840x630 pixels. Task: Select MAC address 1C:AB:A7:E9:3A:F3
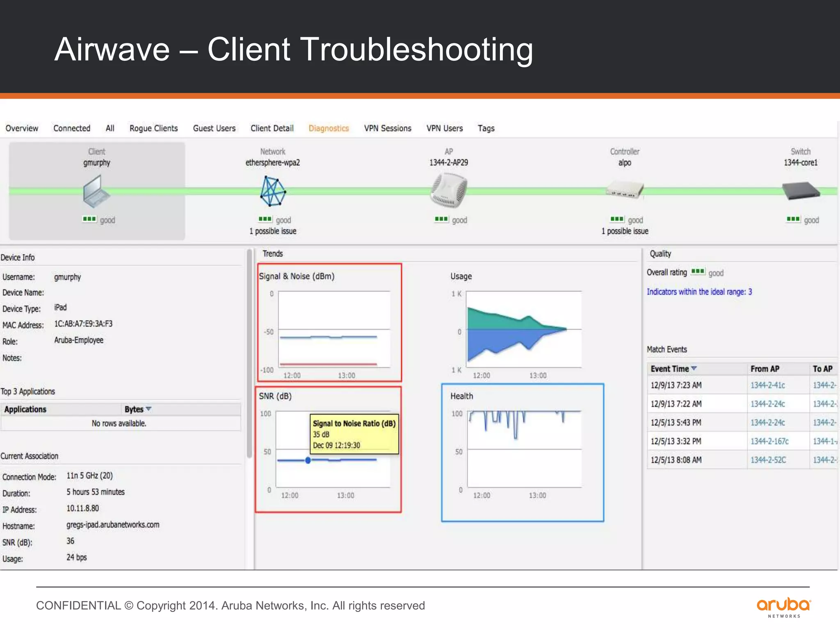pos(83,324)
